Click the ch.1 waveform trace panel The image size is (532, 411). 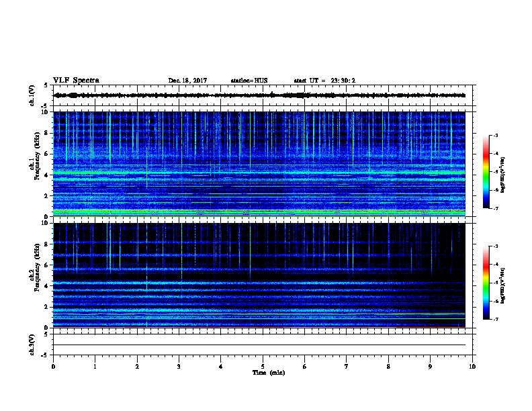(x=263, y=95)
